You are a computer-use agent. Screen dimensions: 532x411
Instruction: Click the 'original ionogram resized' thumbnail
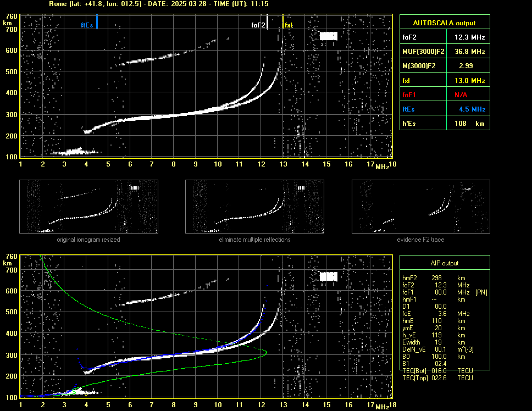click(x=88, y=207)
